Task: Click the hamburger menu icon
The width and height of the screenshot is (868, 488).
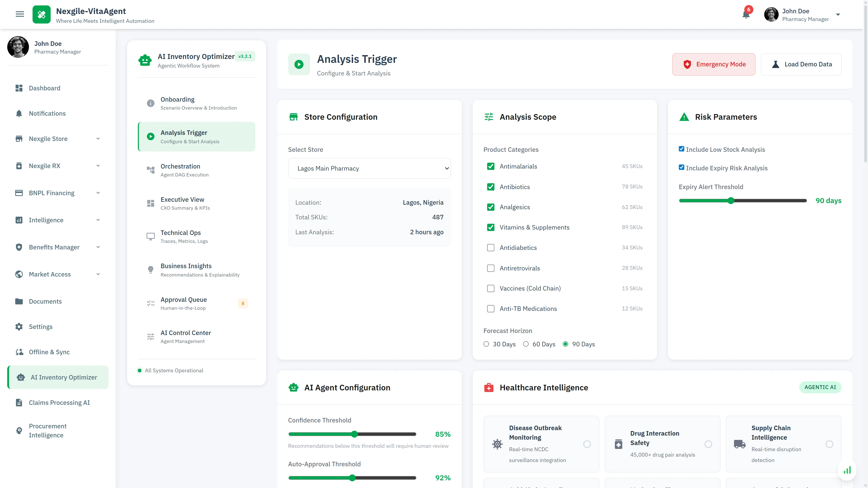Action: click(x=20, y=14)
